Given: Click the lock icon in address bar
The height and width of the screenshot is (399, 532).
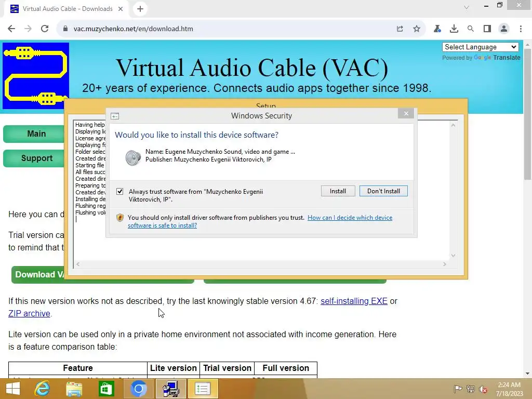Looking at the screenshot, I should pyautogui.click(x=65, y=29).
